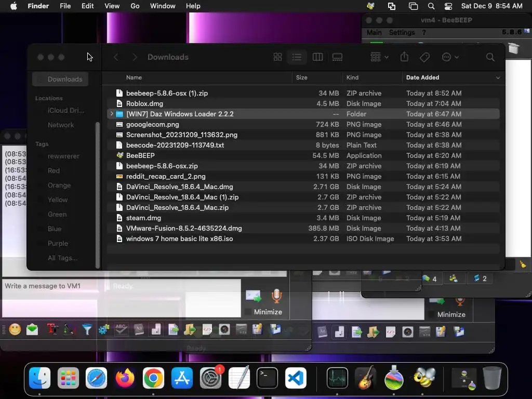Click the Share icon in Finder toolbar
The width and height of the screenshot is (532, 399).
tap(404, 57)
